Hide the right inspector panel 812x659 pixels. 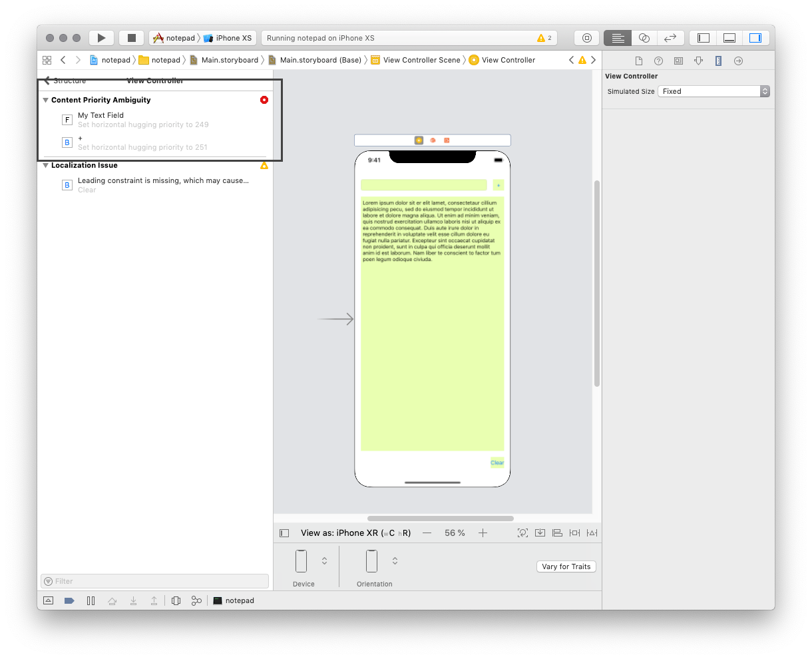pos(755,38)
